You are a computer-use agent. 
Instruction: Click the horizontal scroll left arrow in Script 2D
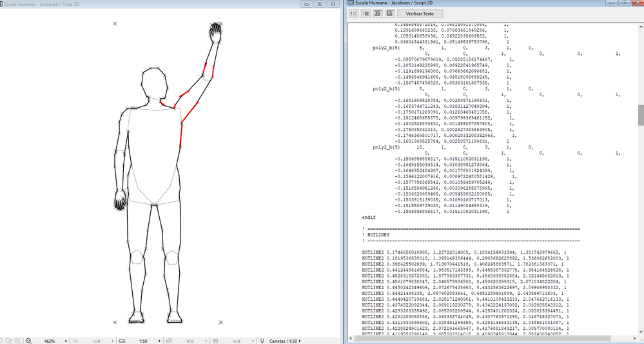pyautogui.click(x=350, y=339)
